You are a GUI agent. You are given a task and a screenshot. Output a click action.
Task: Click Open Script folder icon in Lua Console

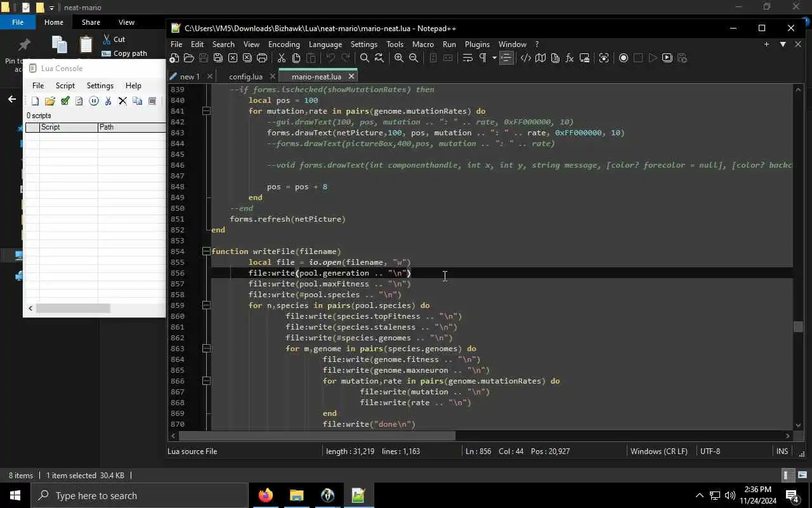point(49,101)
